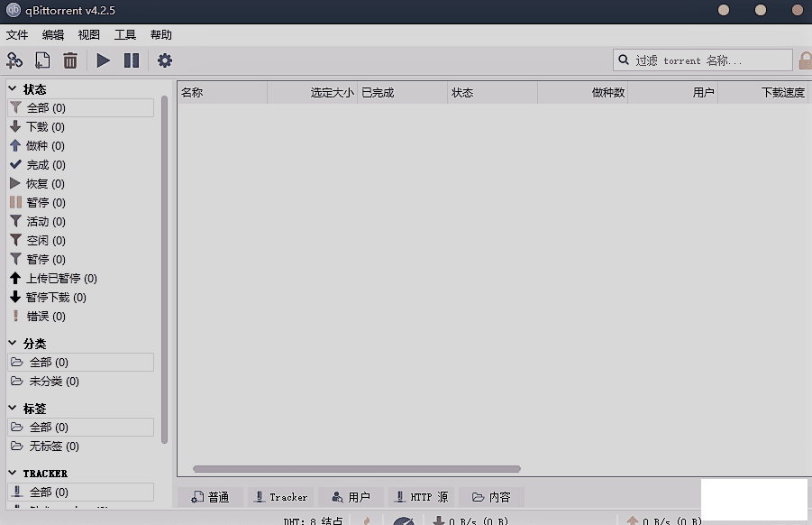Click the delete torrent trash icon
812x525 pixels.
[x=70, y=60]
